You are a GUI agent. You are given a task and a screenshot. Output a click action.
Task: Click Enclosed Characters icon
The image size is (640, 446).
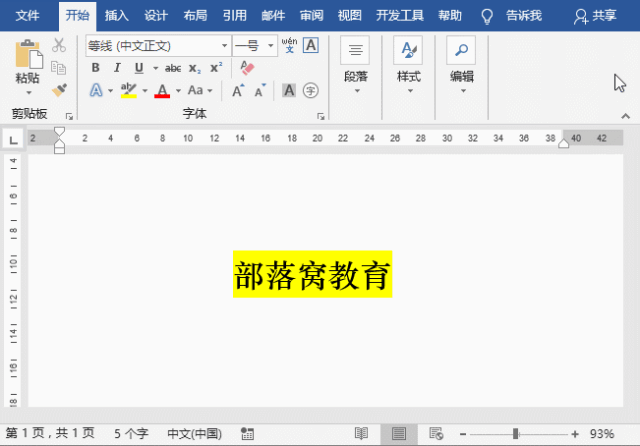(311, 90)
